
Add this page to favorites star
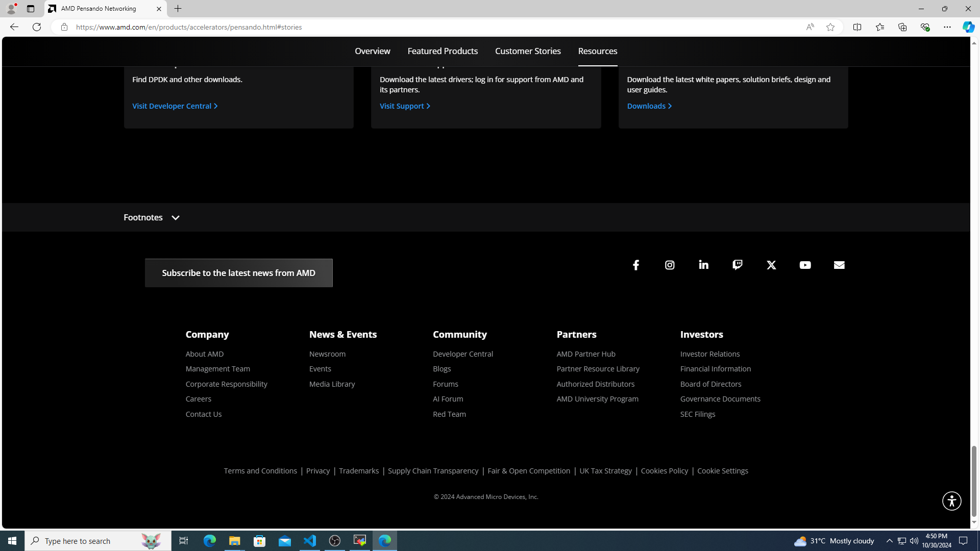click(x=830, y=27)
